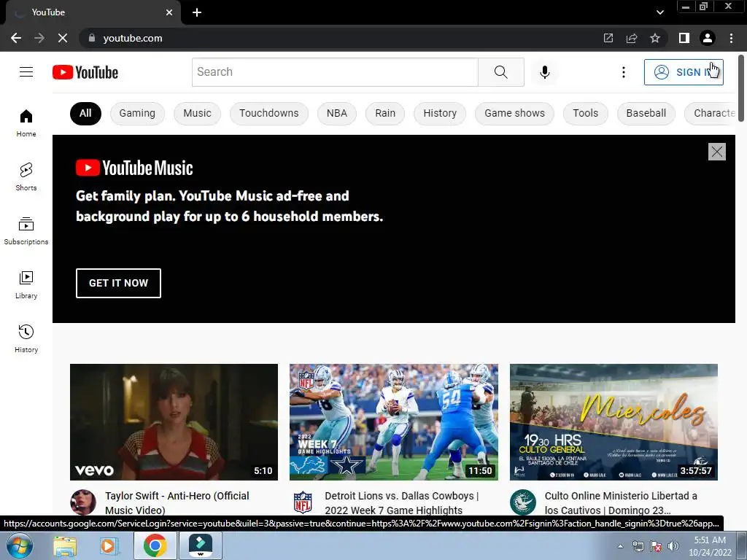Bookmark this page with the star icon

coord(655,38)
